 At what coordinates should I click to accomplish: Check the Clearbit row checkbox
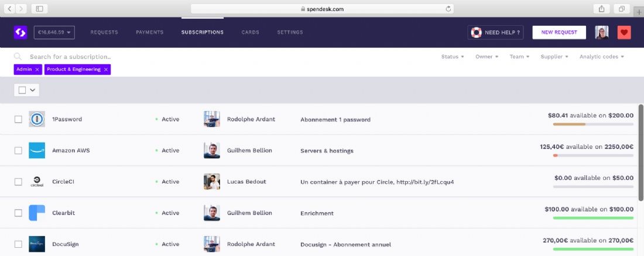[x=18, y=213]
